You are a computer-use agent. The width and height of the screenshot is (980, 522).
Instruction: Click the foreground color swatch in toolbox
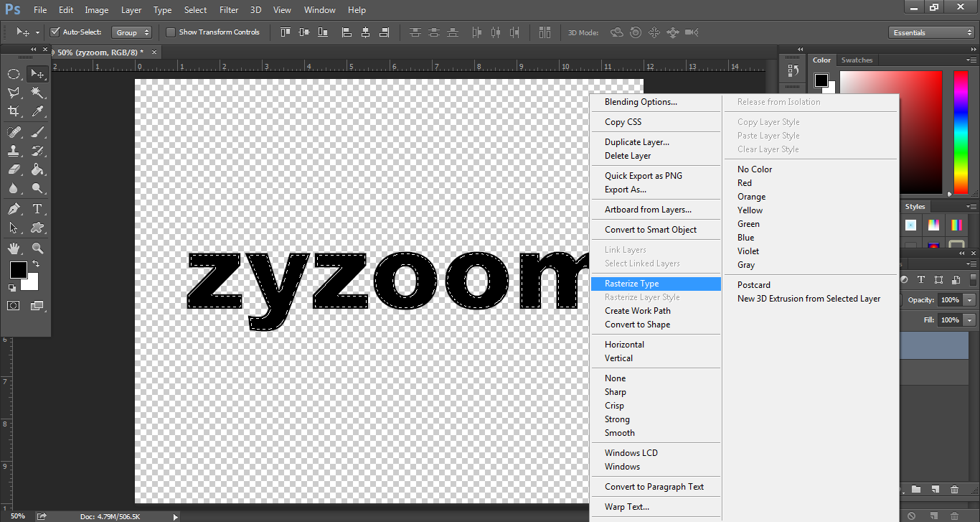click(x=18, y=270)
